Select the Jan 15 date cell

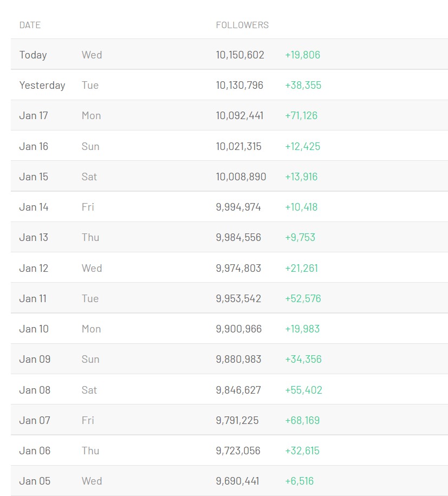34,177
